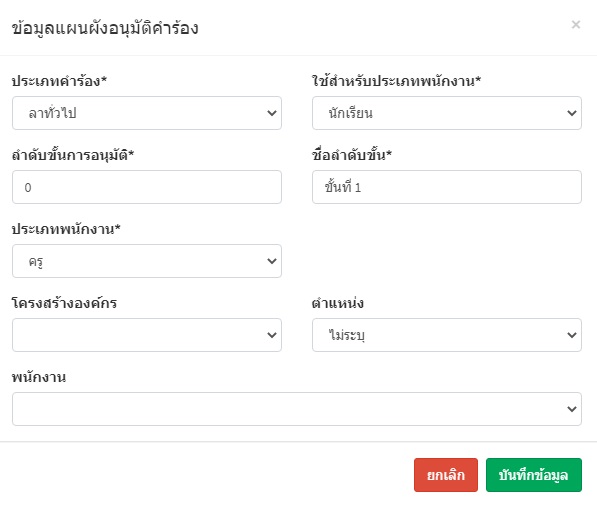Open the ประเภทพนักงาน dropdown showing ครู
The image size is (597, 505).
click(147, 261)
